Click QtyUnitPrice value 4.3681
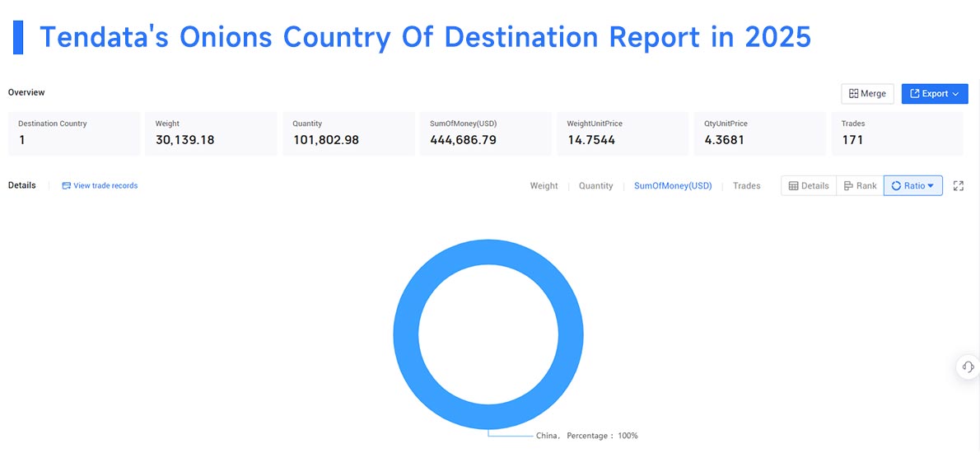 725,140
